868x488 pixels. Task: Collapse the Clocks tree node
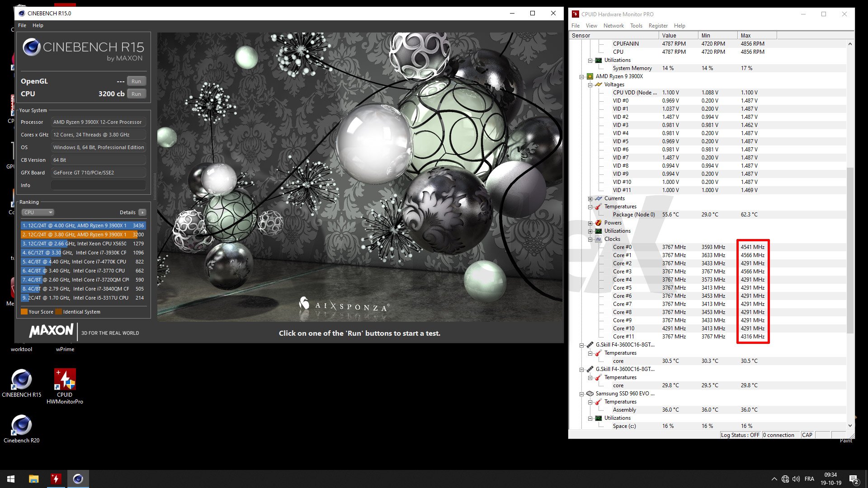[590, 239]
